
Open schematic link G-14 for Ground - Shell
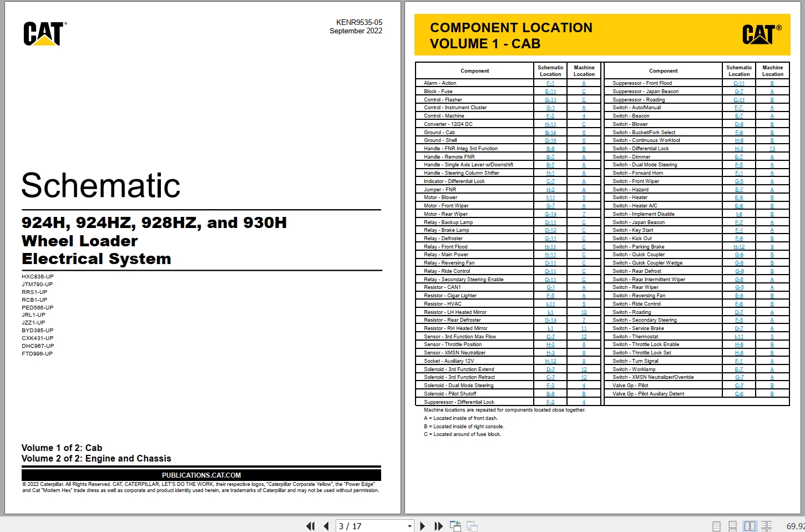tap(550, 140)
